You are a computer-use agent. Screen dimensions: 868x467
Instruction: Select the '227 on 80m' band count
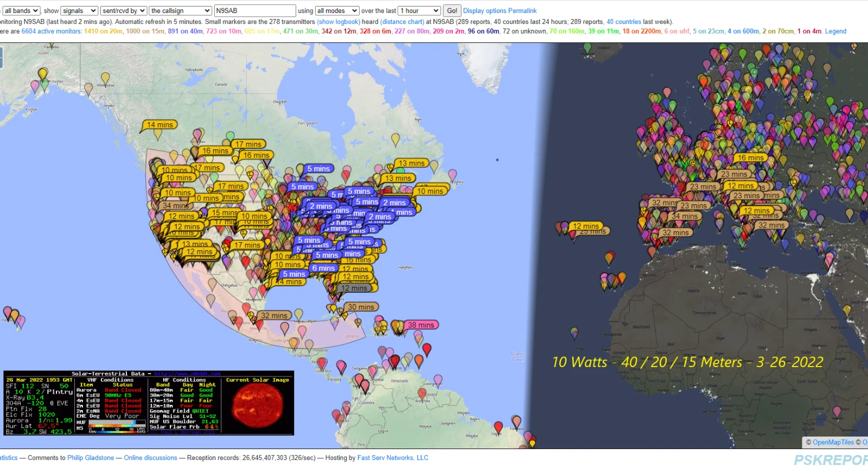tap(412, 31)
